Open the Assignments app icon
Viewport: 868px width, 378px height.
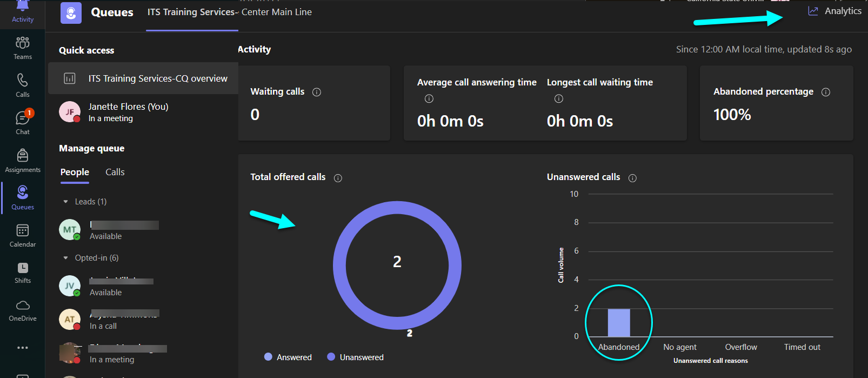pos(23,155)
